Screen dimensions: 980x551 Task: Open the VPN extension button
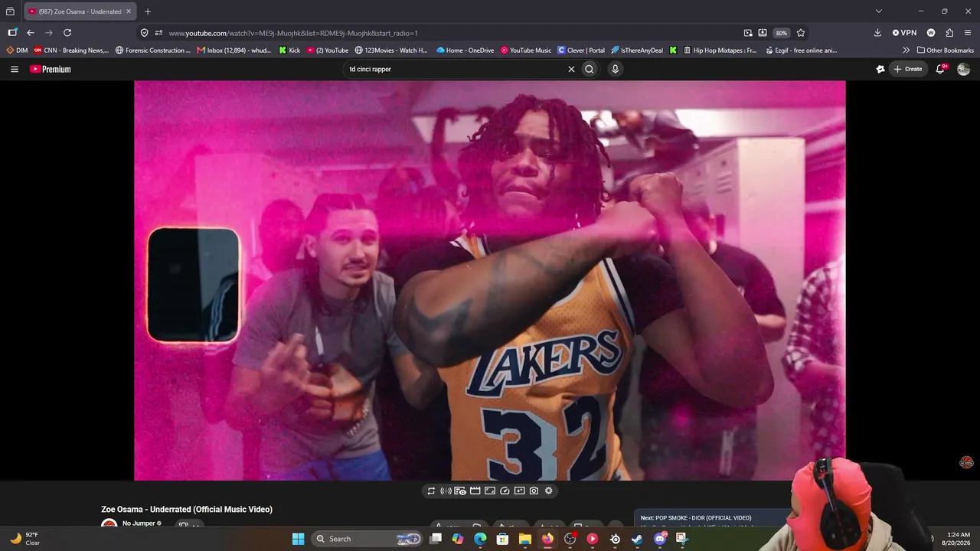point(904,33)
